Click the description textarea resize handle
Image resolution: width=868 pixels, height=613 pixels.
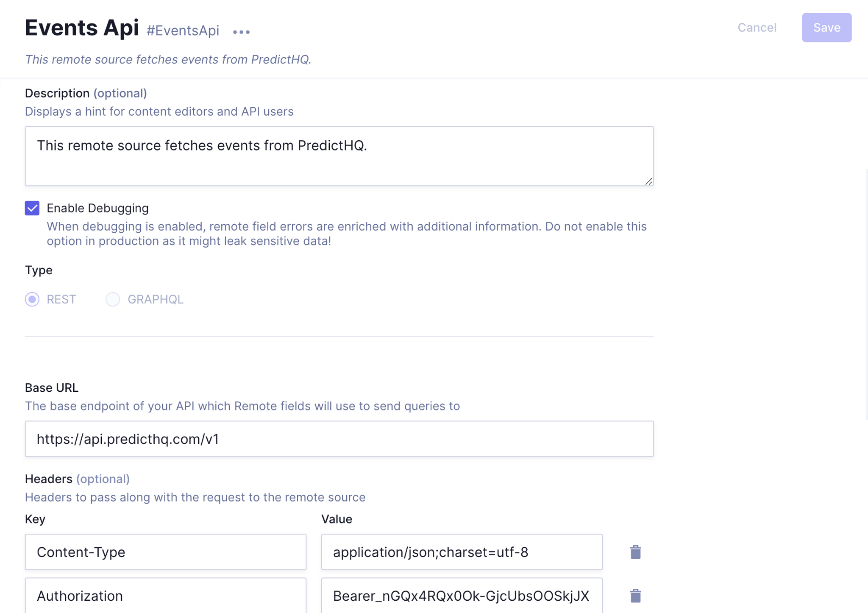(x=648, y=181)
